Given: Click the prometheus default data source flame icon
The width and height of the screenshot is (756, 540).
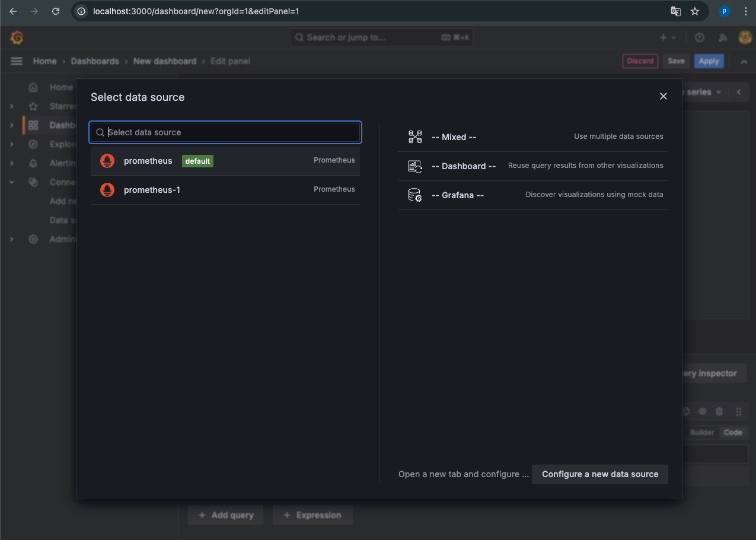Looking at the screenshot, I should [x=107, y=161].
